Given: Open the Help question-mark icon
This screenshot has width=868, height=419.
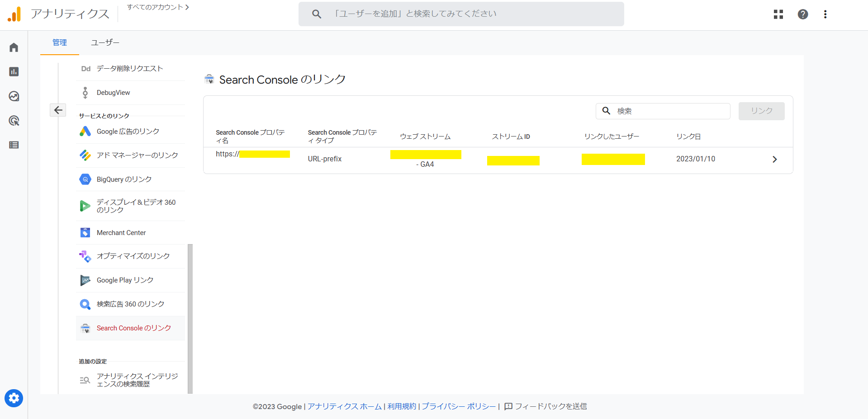Looking at the screenshot, I should (x=803, y=14).
